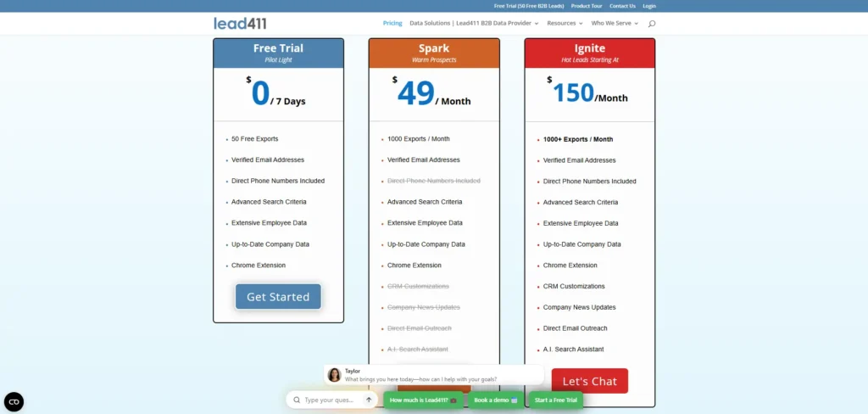Image resolution: width=868 pixels, height=414 pixels.
Task: Click the Free Trial plan header
Action: (x=278, y=53)
